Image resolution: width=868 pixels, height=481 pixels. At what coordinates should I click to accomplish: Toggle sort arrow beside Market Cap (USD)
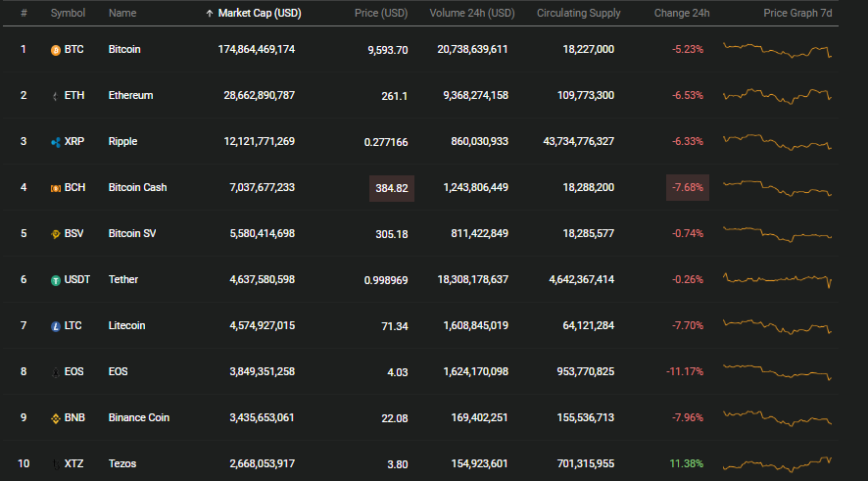[210, 14]
